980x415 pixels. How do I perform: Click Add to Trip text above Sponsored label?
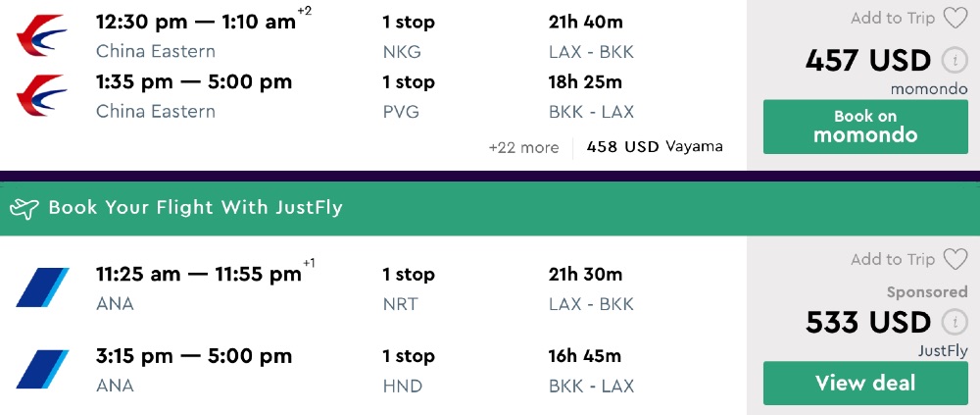pos(892,259)
